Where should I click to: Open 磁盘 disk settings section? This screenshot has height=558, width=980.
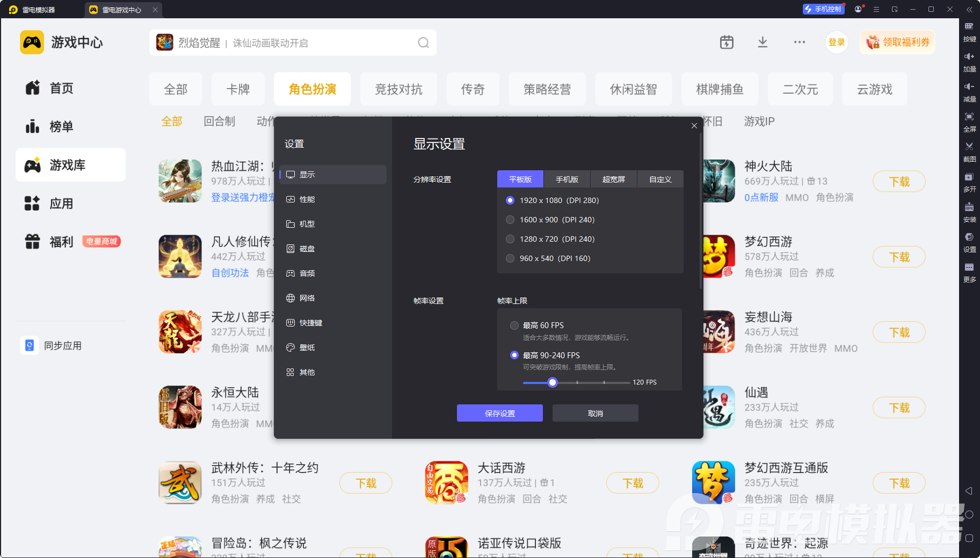pos(333,249)
